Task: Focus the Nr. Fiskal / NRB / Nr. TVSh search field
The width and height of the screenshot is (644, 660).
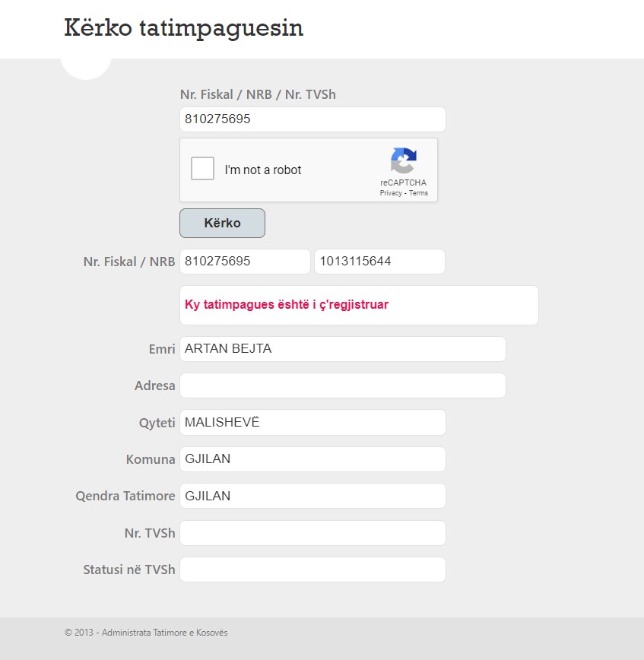Action: (x=312, y=119)
